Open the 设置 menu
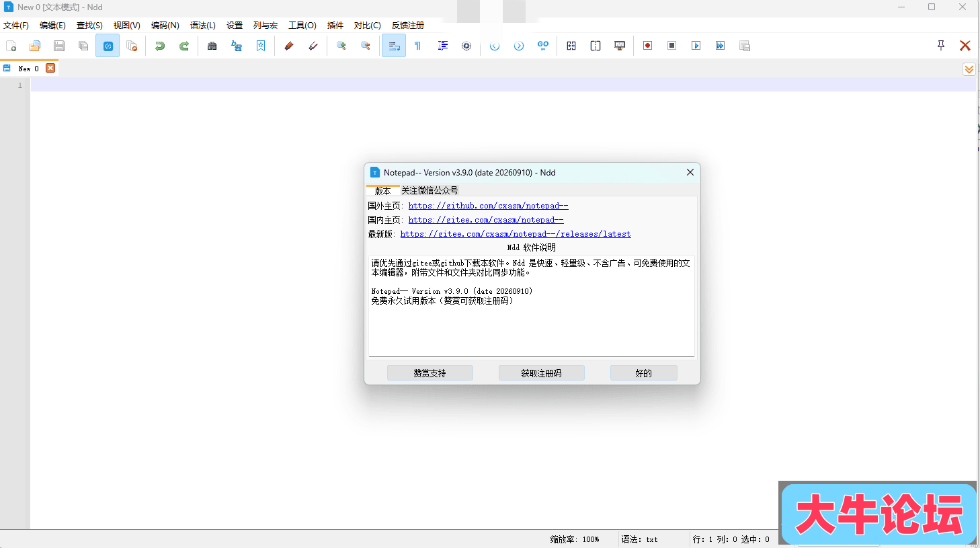The height and width of the screenshot is (548, 980). pos(235,26)
